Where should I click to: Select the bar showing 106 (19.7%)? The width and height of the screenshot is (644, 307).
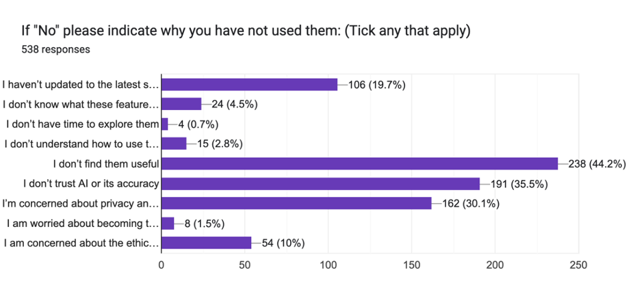tap(250, 84)
